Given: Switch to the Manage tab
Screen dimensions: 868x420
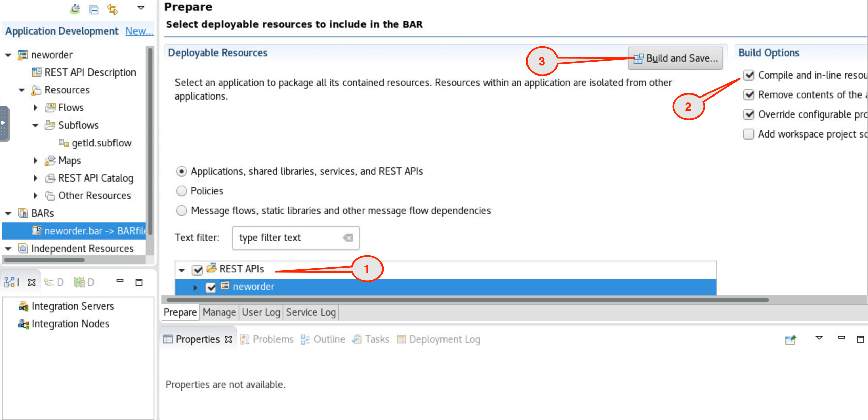Looking at the screenshot, I should click(x=219, y=312).
